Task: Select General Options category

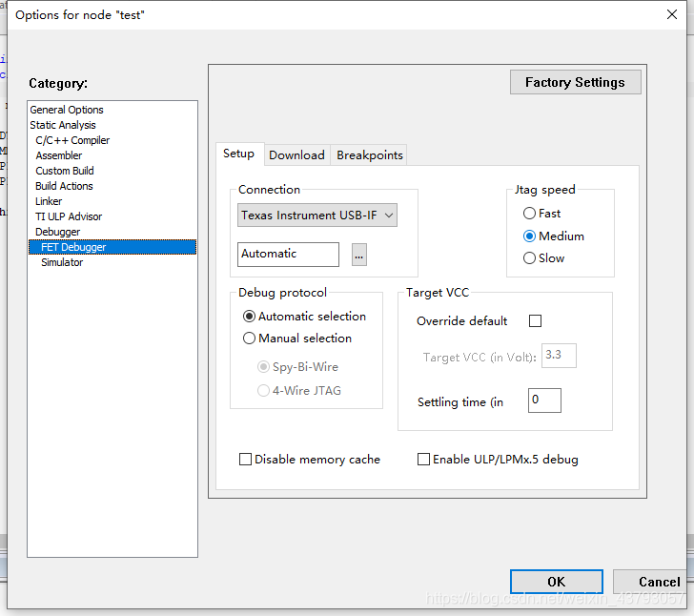Action: [x=67, y=110]
